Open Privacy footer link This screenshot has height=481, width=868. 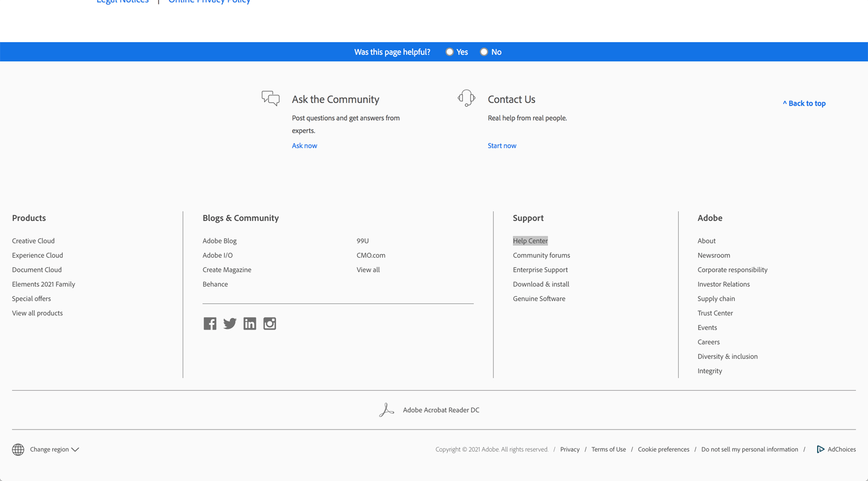coord(570,450)
